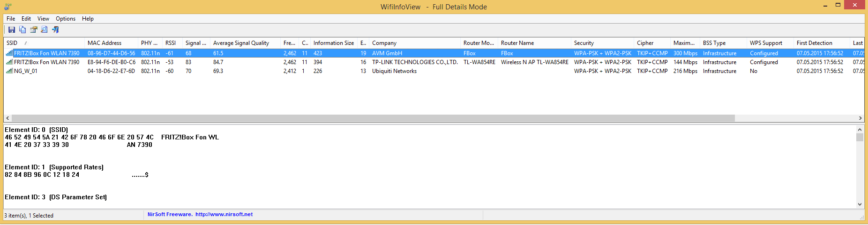
Task: Click the horizontal scrollbar left arrow
Action: 7,118
